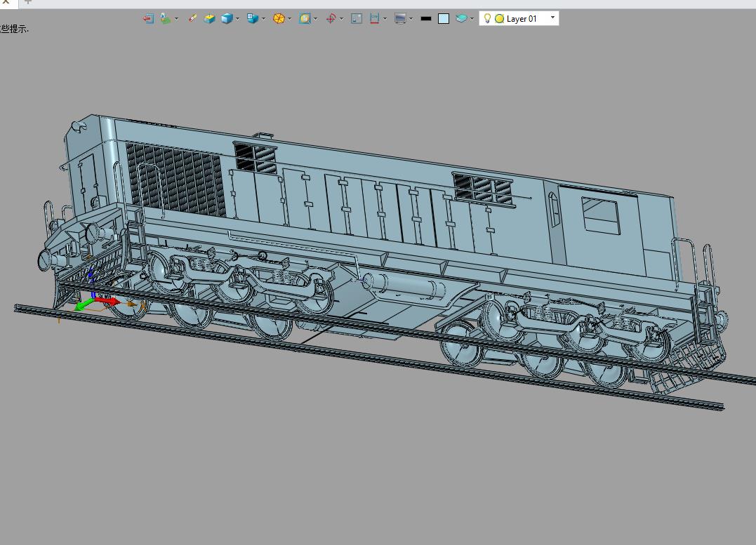The image size is (756, 545).
Task: Open dropdown beside the cube-with-screen icon
Action: [263, 19]
